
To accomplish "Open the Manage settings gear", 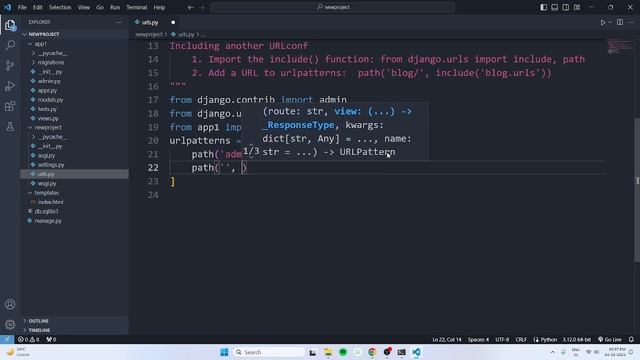I will 10,324.
